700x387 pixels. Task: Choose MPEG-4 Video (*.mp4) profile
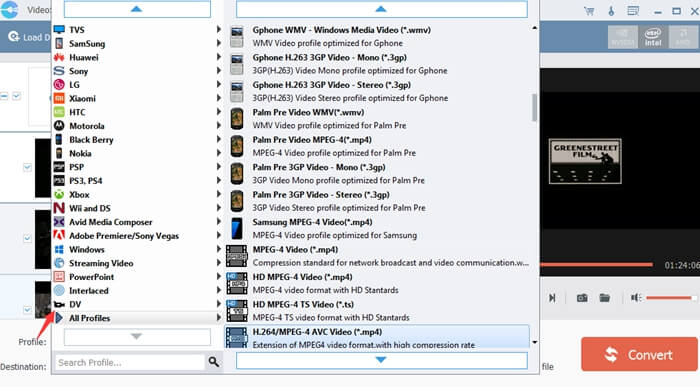coord(377,256)
